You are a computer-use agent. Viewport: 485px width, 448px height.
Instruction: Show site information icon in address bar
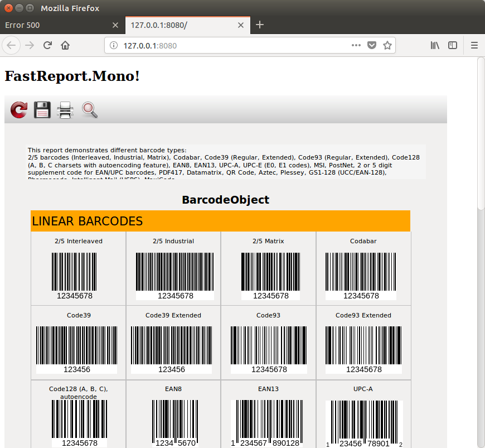114,46
